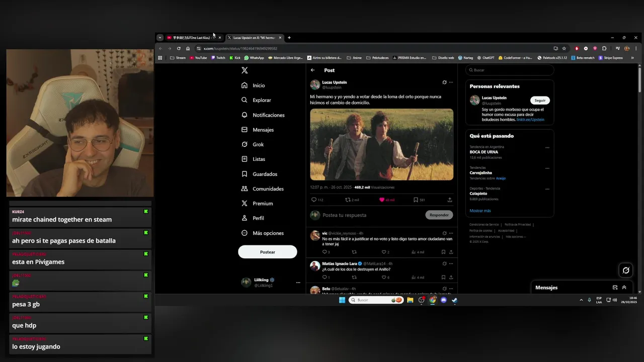
Task: View analytics on vic's comment
Action: (x=418, y=252)
